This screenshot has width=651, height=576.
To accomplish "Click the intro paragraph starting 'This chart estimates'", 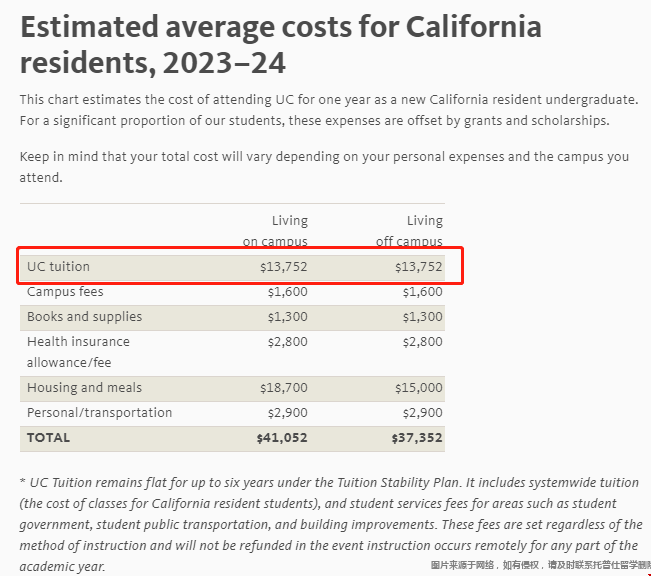I will coord(328,110).
